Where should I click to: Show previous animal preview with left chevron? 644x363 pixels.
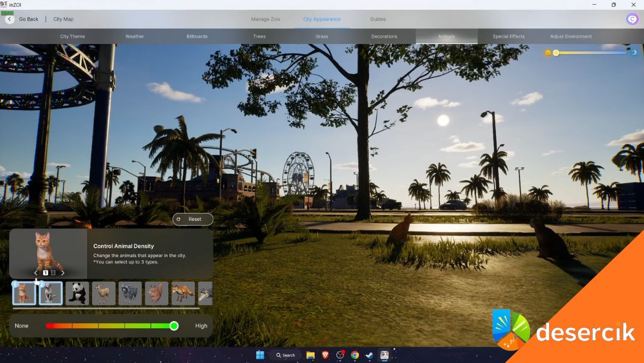[36, 273]
